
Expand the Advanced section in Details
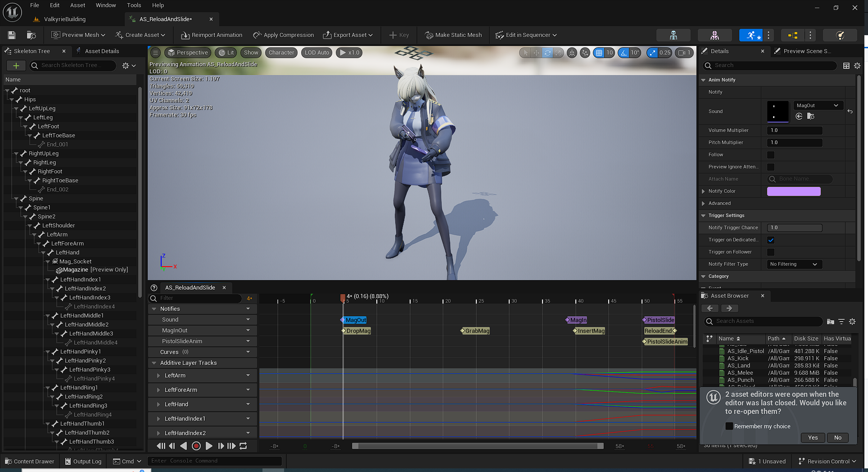(703, 204)
